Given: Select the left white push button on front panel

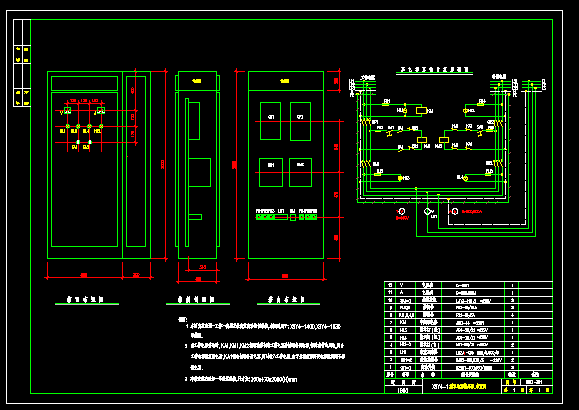Looking at the screenshot, I should tap(78, 142).
